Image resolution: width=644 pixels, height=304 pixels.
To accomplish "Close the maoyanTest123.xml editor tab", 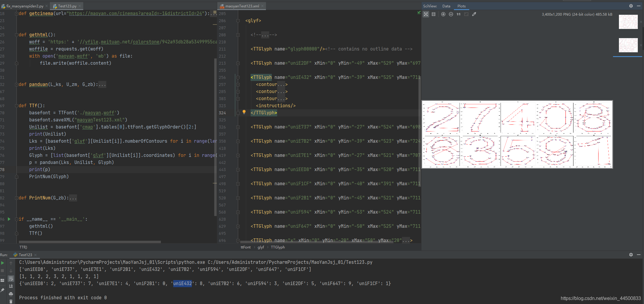I will (262, 6).
